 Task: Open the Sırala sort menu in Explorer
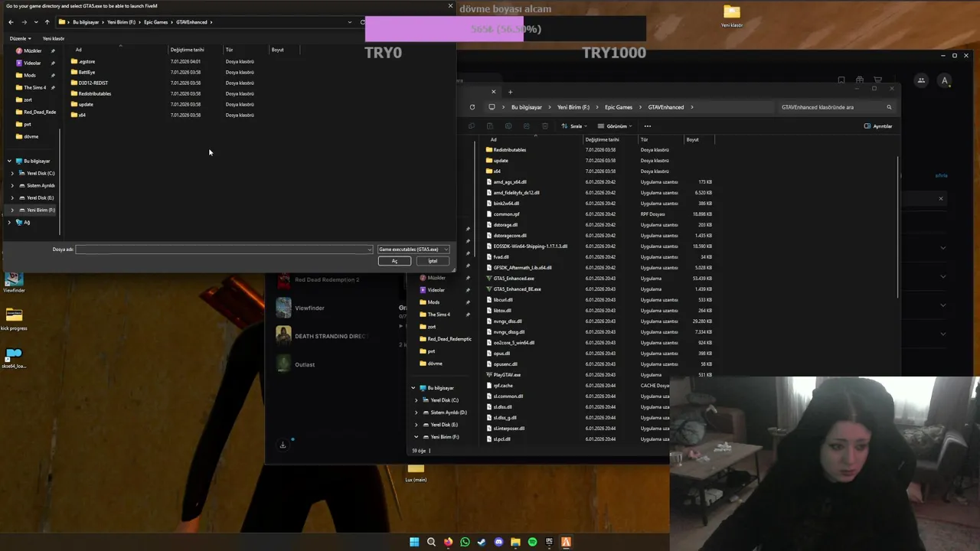pos(574,126)
